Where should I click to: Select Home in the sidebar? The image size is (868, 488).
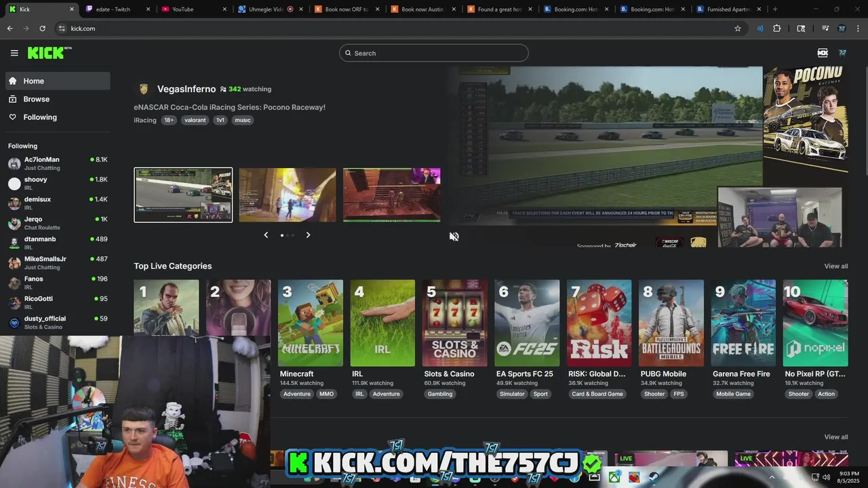pos(58,81)
